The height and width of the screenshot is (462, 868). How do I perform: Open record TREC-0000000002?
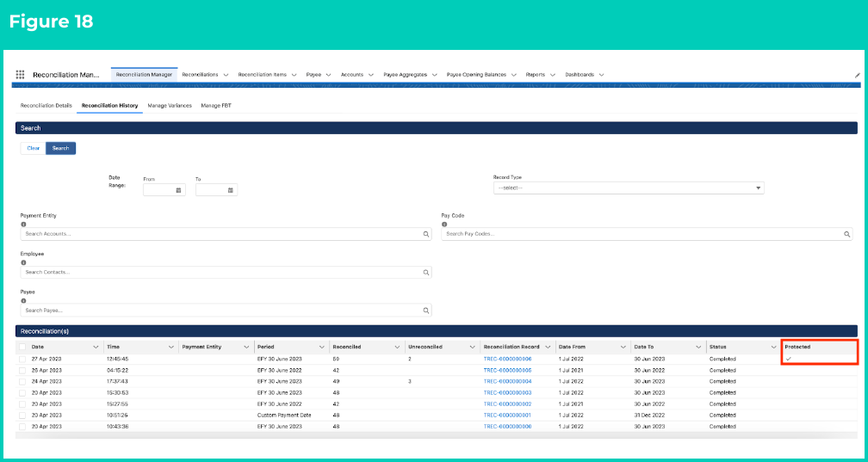point(508,403)
